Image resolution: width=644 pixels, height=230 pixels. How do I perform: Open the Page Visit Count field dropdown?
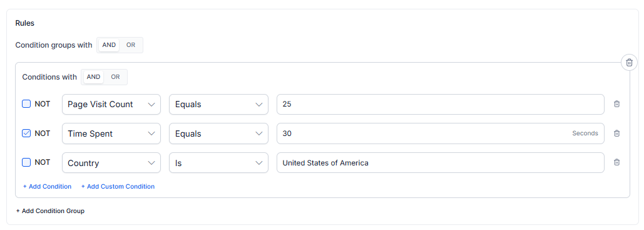pyautogui.click(x=111, y=105)
